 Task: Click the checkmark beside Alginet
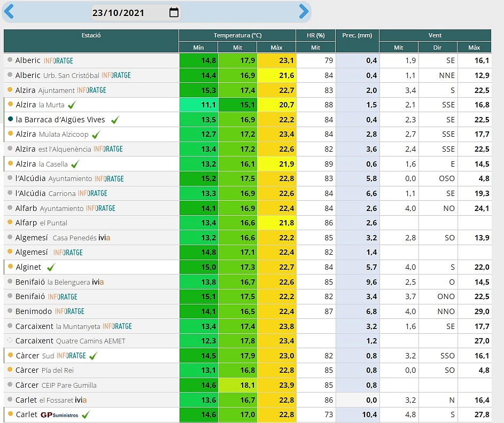(x=51, y=267)
